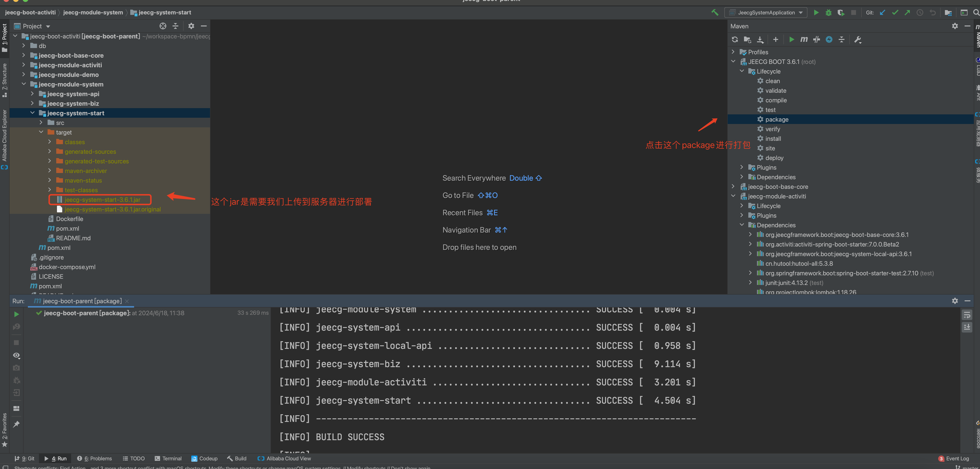
Task: Select the Dockerfile in project tree
Action: pos(69,219)
